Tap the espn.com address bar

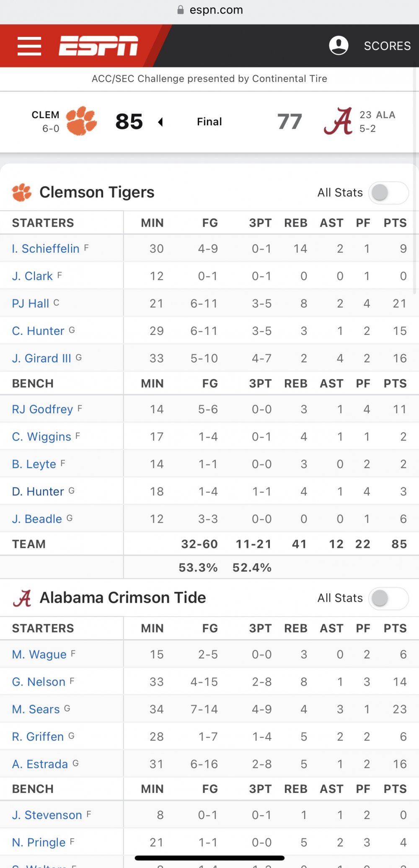tap(209, 10)
